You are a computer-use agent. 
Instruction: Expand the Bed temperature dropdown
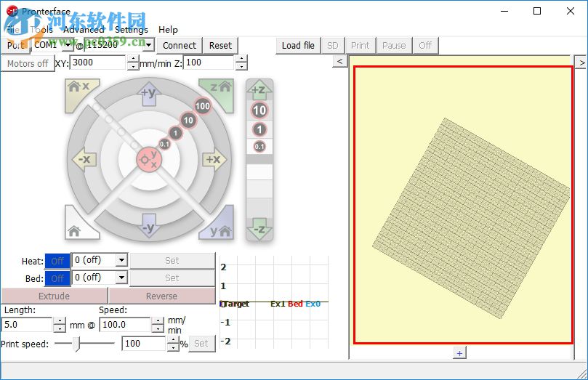(x=121, y=278)
